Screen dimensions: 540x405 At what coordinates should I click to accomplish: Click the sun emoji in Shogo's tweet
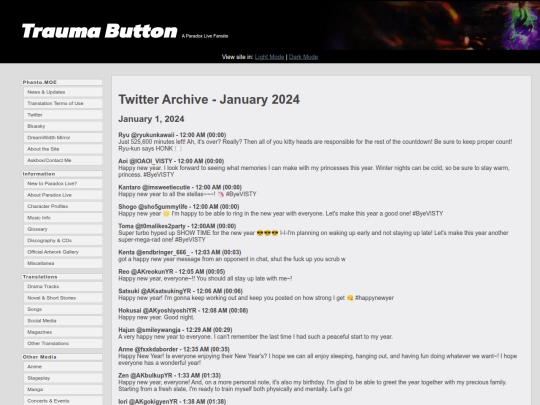(166, 214)
